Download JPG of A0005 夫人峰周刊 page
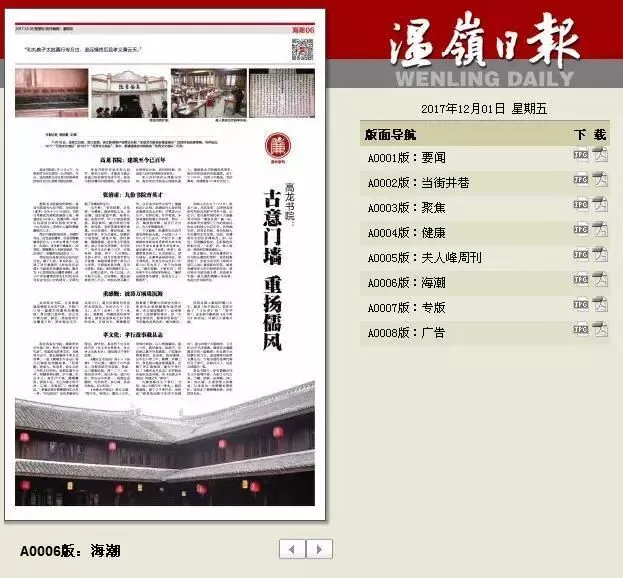This screenshot has width=623, height=578. click(580, 257)
